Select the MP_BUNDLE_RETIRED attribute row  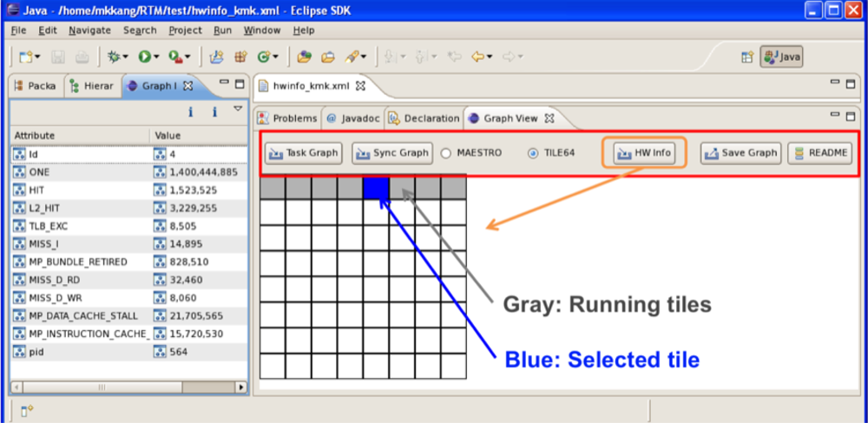(x=128, y=262)
